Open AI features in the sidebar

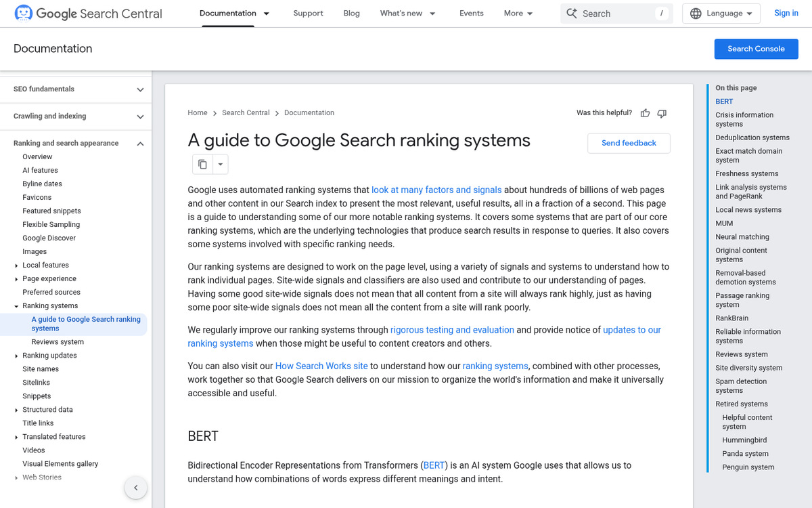tap(40, 170)
